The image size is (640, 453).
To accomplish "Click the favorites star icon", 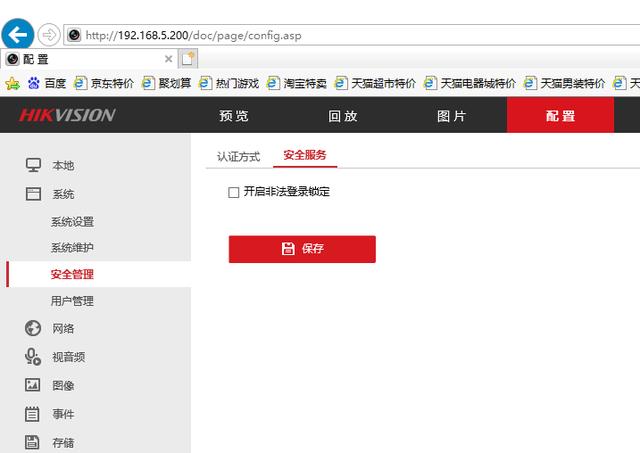I will tap(13, 84).
